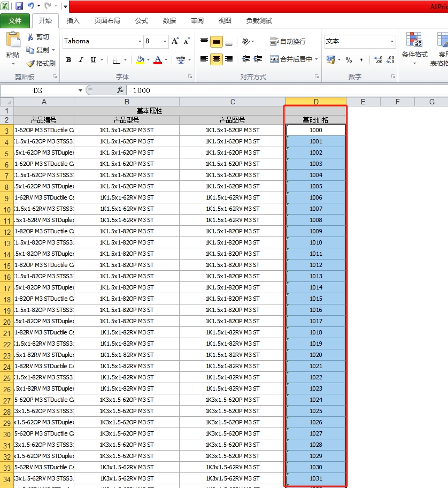Switch to the 页面布局 page layout tab

click(x=107, y=21)
